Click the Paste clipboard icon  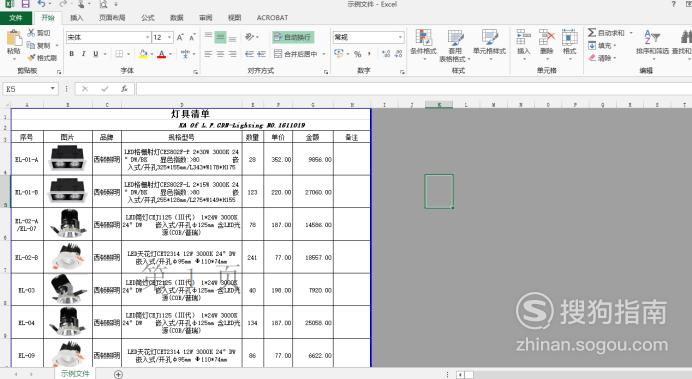click(x=14, y=38)
